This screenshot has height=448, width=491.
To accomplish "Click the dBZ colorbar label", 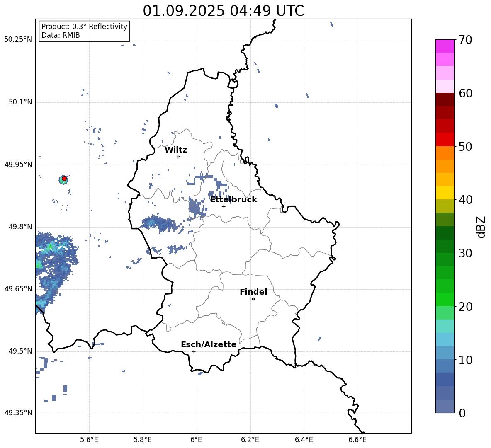I will [x=481, y=227].
